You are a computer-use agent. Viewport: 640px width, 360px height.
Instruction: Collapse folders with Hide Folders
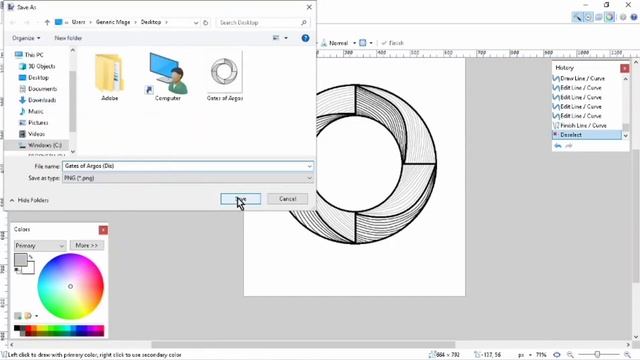pyautogui.click(x=29, y=200)
